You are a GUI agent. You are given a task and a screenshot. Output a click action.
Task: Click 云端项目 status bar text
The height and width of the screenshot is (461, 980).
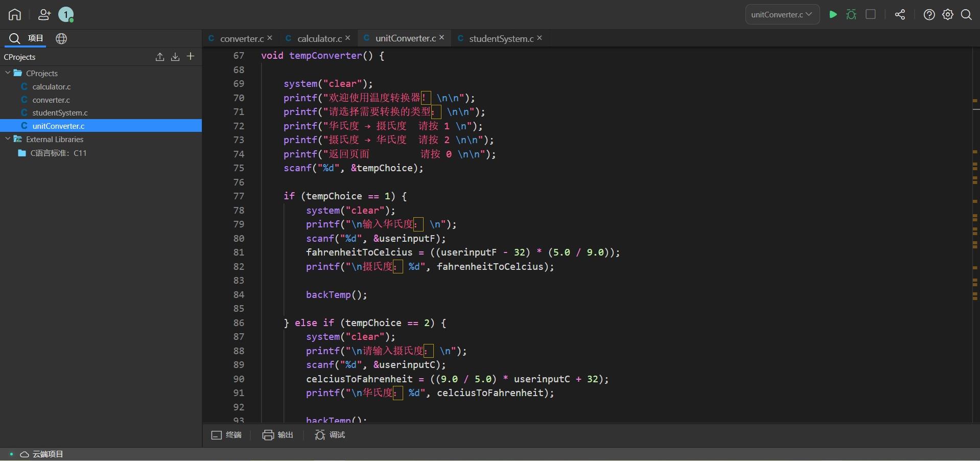pyautogui.click(x=48, y=454)
